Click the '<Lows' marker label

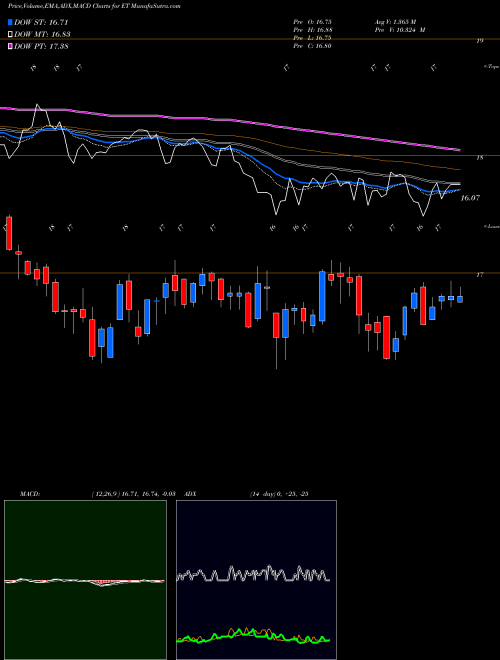(x=491, y=226)
